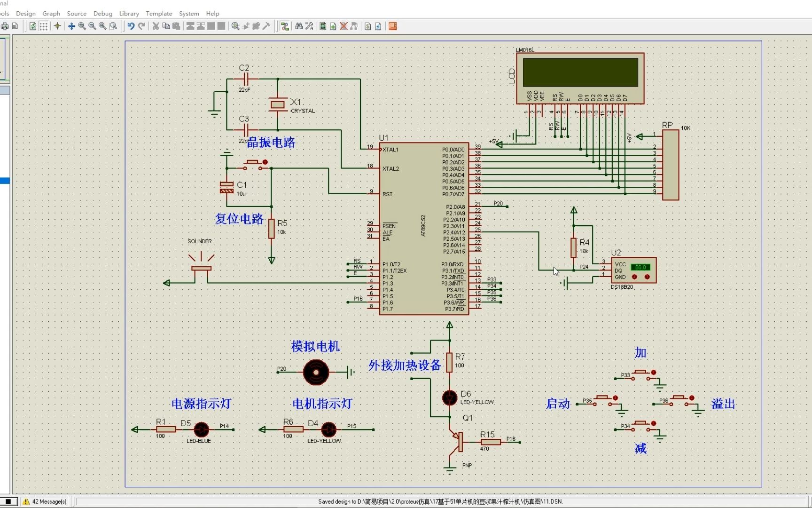Select the AT89C52 microcontroller U1 body
Viewport: 812px width, 508px height.
(424, 229)
